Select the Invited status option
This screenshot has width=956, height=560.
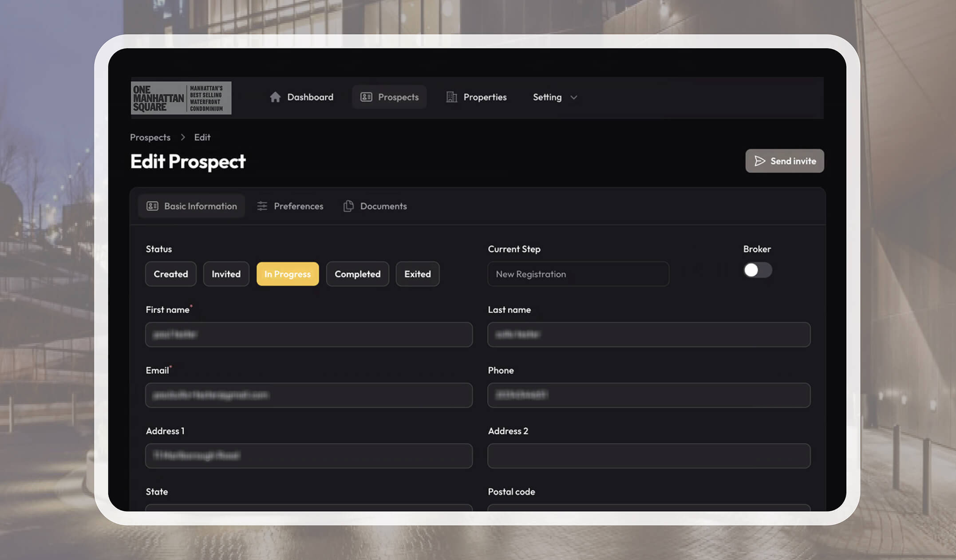226,274
